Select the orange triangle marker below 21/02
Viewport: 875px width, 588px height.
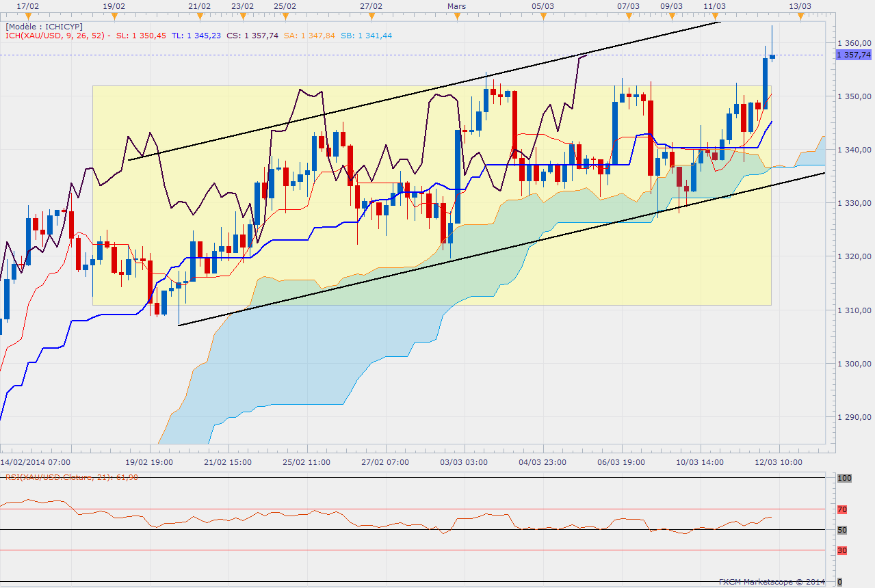coord(199,16)
